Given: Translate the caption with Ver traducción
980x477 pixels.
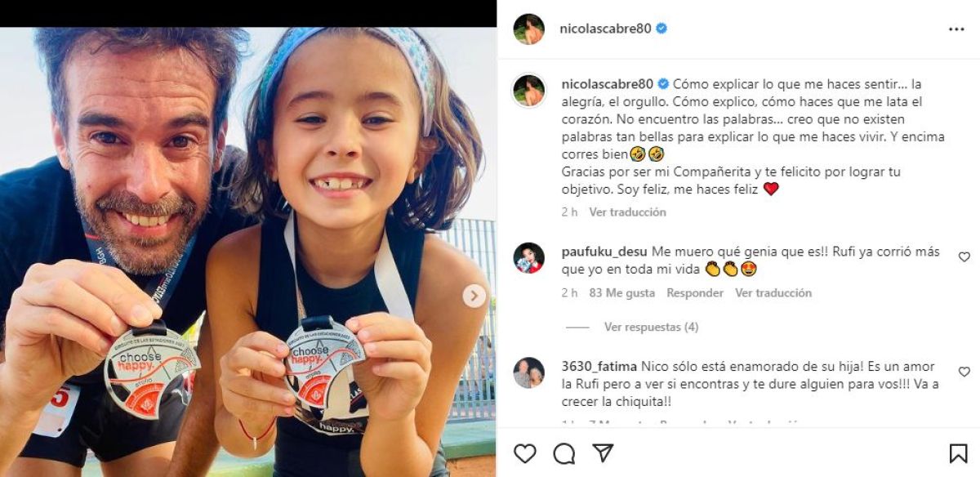Looking at the screenshot, I should pyautogui.click(x=627, y=212).
